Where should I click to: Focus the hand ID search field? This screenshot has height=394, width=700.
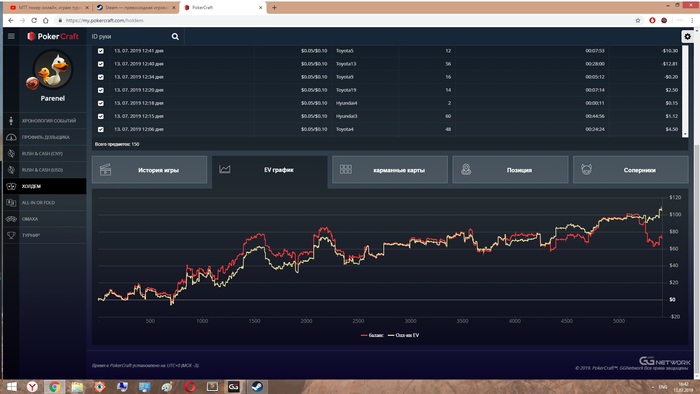129,37
